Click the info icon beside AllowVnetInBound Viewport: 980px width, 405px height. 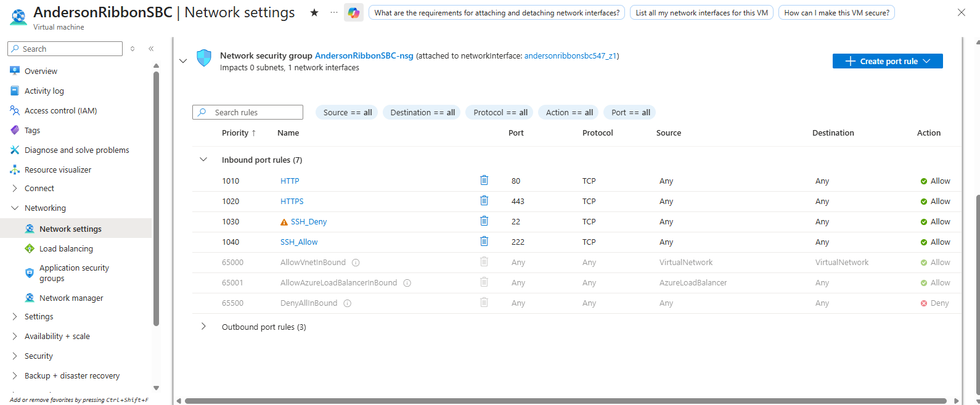(356, 263)
